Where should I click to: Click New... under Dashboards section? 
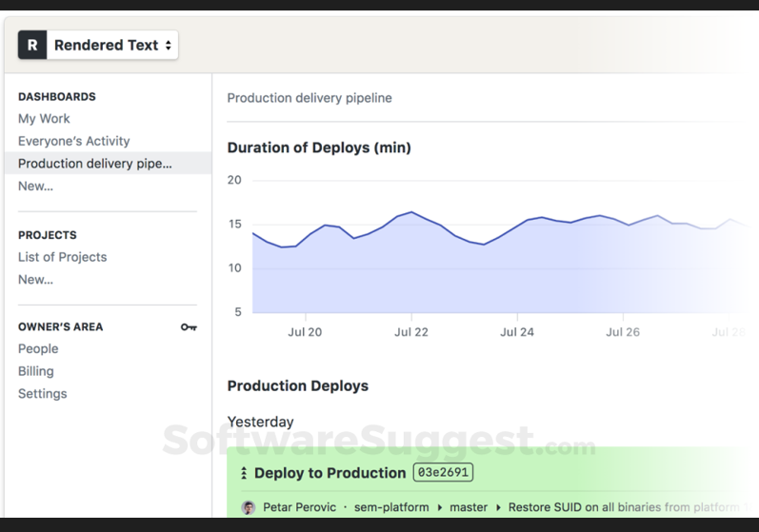pyautogui.click(x=35, y=187)
